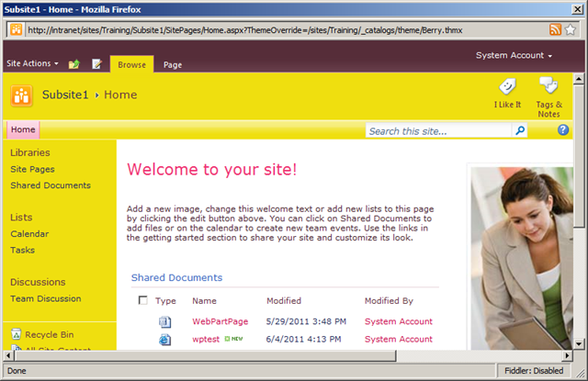Expand the Site Actions dropdown

pyautogui.click(x=33, y=63)
